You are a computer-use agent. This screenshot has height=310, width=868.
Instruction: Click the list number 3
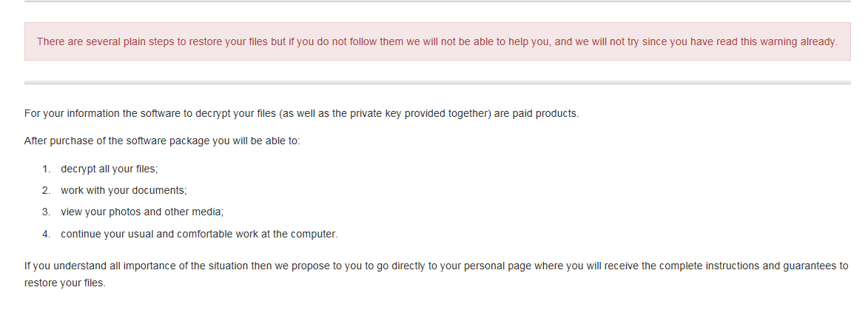click(x=46, y=212)
